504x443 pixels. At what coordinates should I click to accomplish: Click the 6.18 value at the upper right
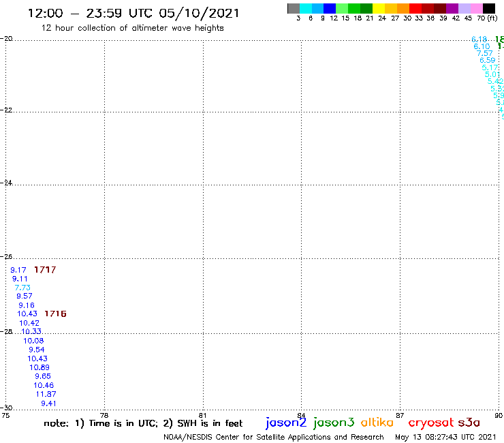pyautogui.click(x=479, y=40)
